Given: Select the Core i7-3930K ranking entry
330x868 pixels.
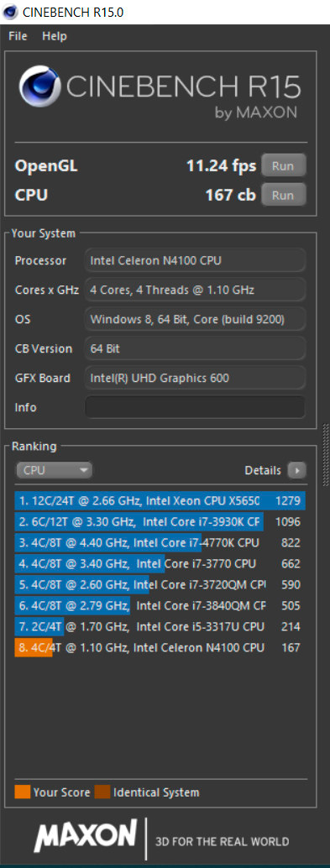Looking at the screenshot, I should (x=160, y=522).
